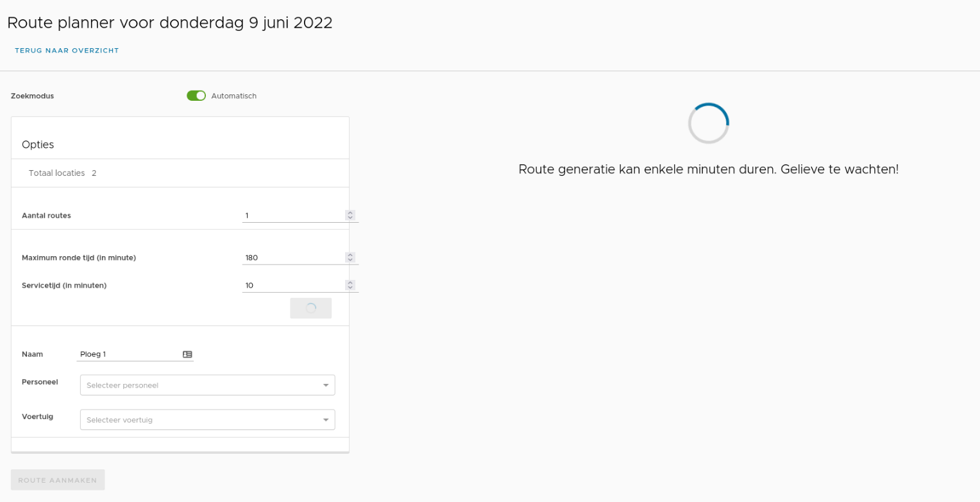Focus the Aantal routes number field
This screenshot has height=502, width=980.
(292, 216)
